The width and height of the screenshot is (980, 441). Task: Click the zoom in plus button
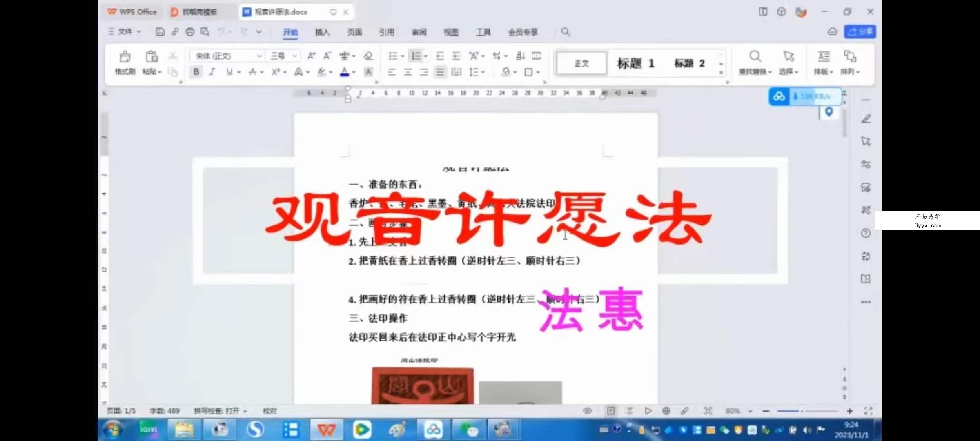(850, 411)
